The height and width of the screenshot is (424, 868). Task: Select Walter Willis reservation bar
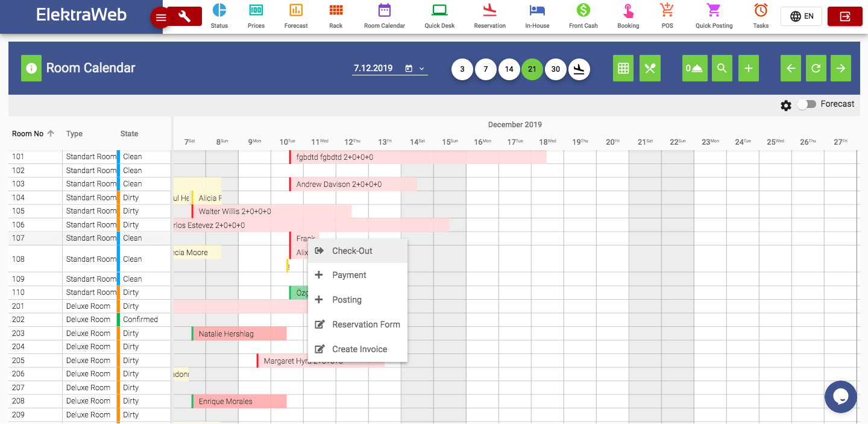pyautogui.click(x=272, y=211)
